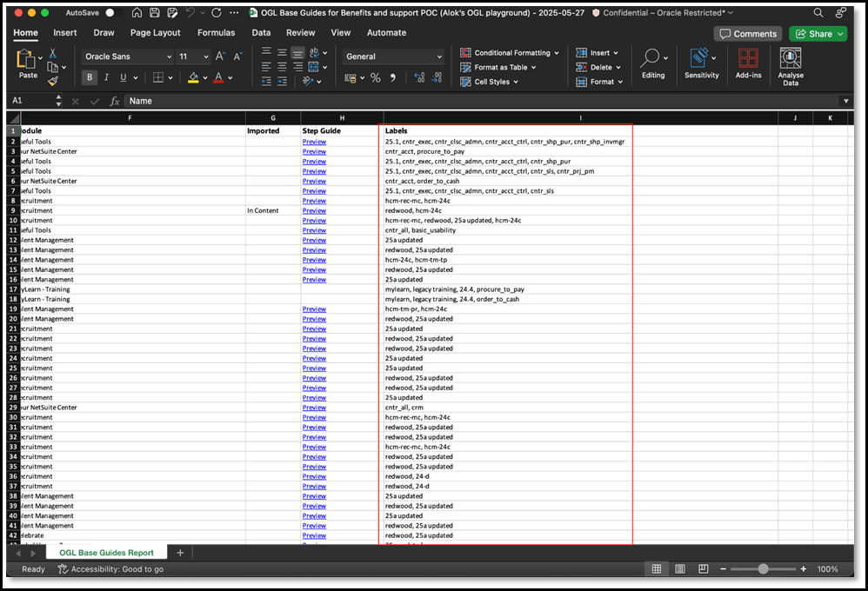The width and height of the screenshot is (868, 591).
Task: Toggle the AutoSave switch
Action: point(110,13)
